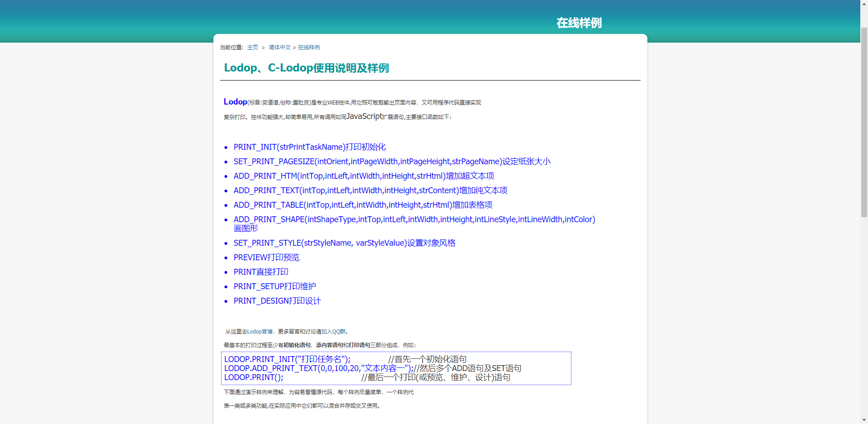Open PRINT_INIT(strPrintTaskName)打印初始化 sample link
Image resolution: width=868 pixels, height=424 pixels.
(x=310, y=147)
